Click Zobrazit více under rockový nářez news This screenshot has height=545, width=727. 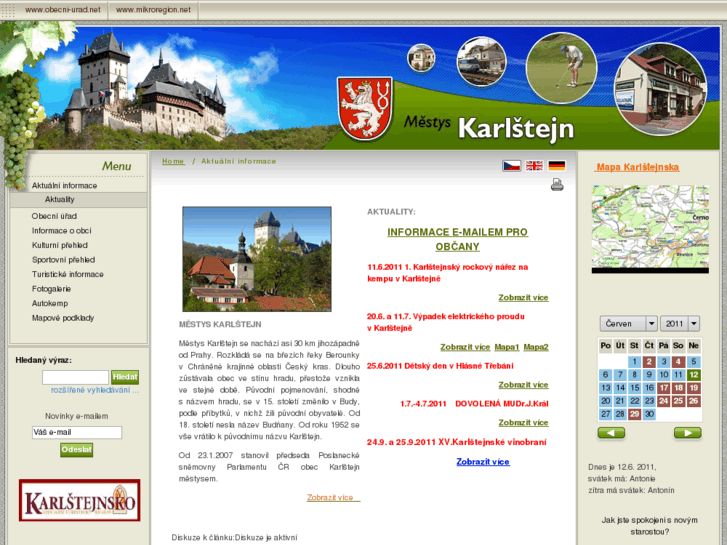point(523,297)
